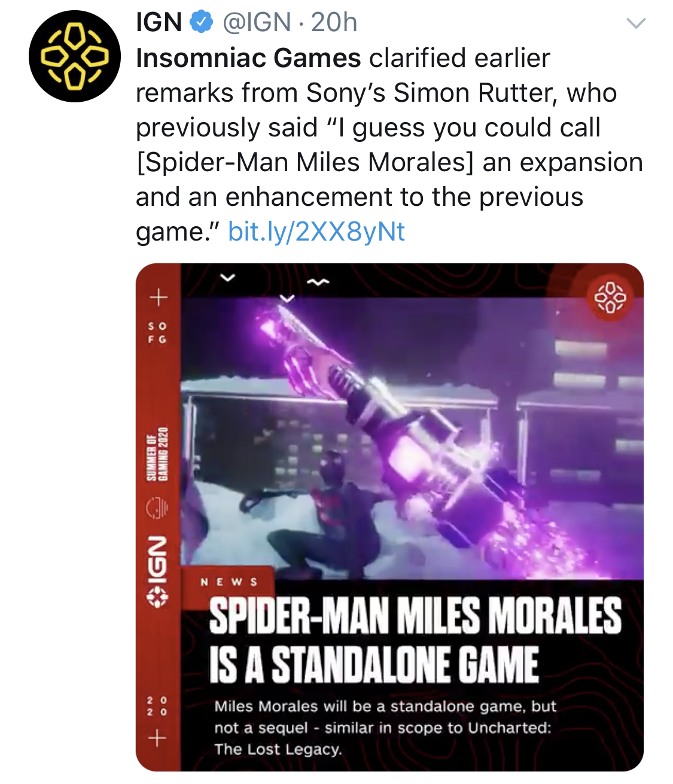The height and width of the screenshot is (784, 673).
Task: Click the vertical IGN logo in red sidebar
Action: (x=158, y=572)
